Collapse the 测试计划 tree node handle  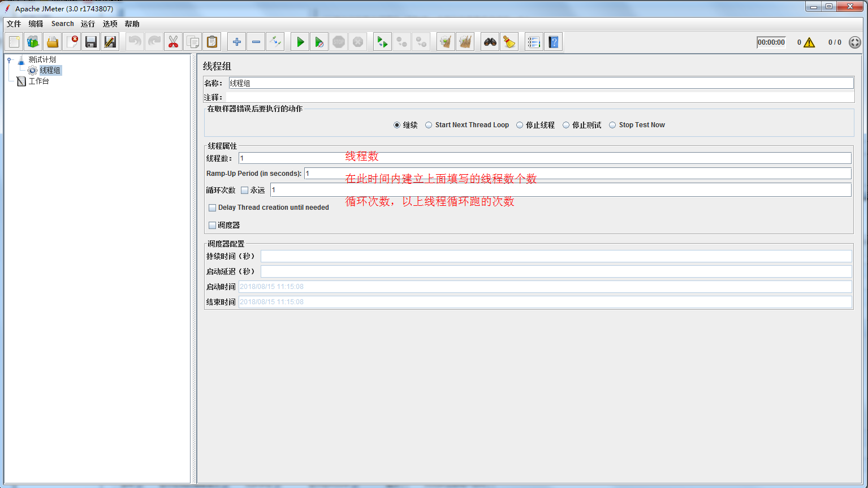[x=9, y=59]
